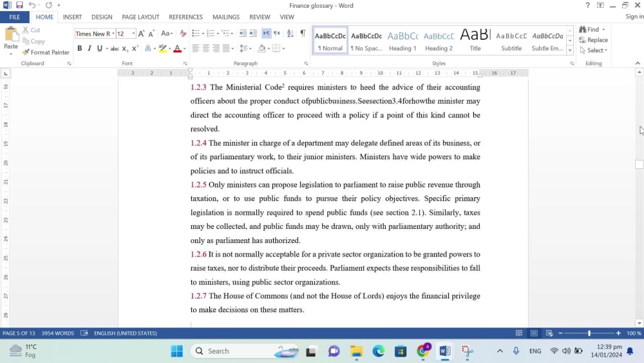Sort the selected text alphabetically
The height and width of the screenshot is (363, 644).
click(x=290, y=34)
